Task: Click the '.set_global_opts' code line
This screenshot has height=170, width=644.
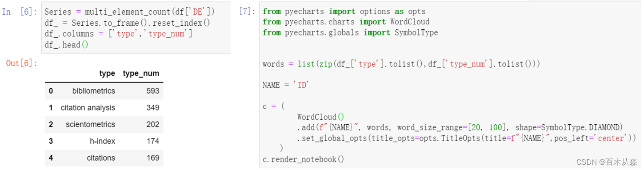Action: tap(467, 138)
